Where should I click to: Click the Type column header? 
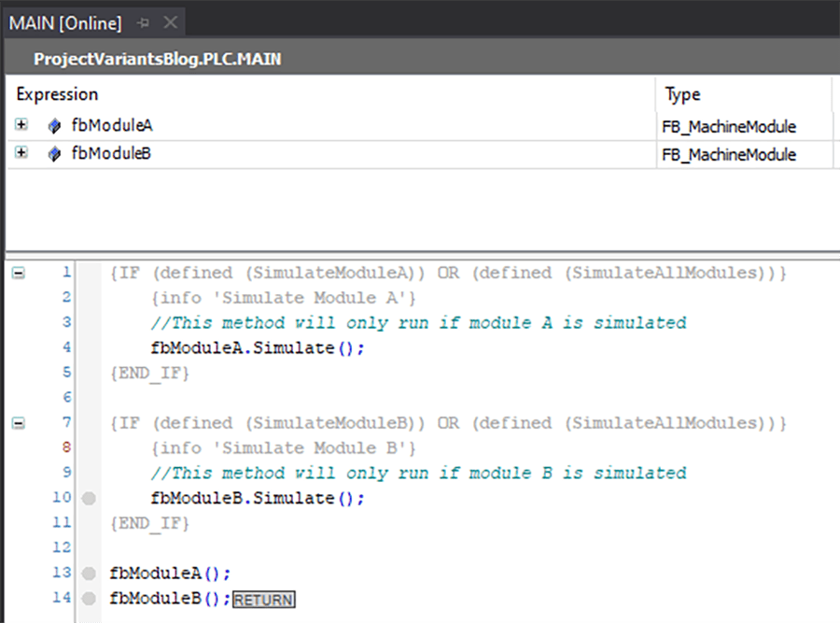pos(682,94)
